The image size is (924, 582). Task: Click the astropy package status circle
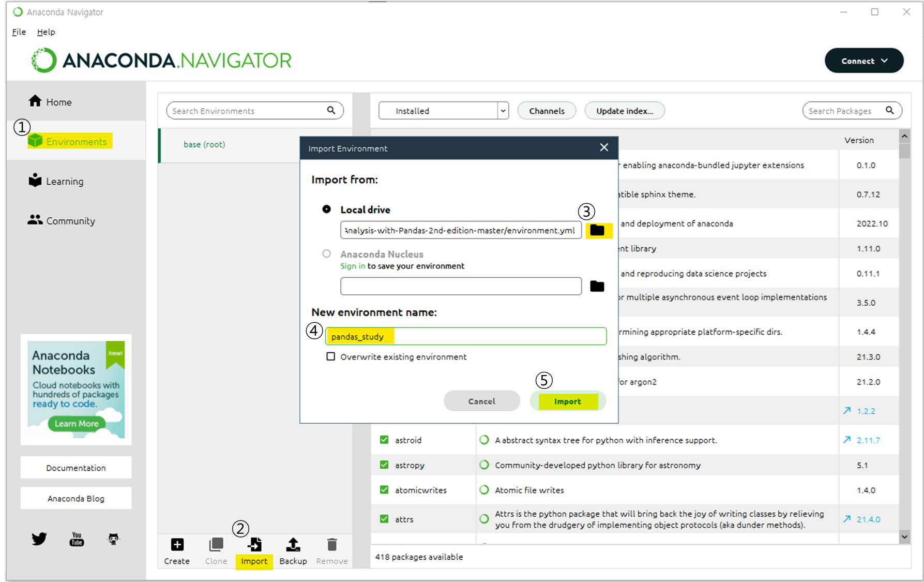click(x=484, y=465)
